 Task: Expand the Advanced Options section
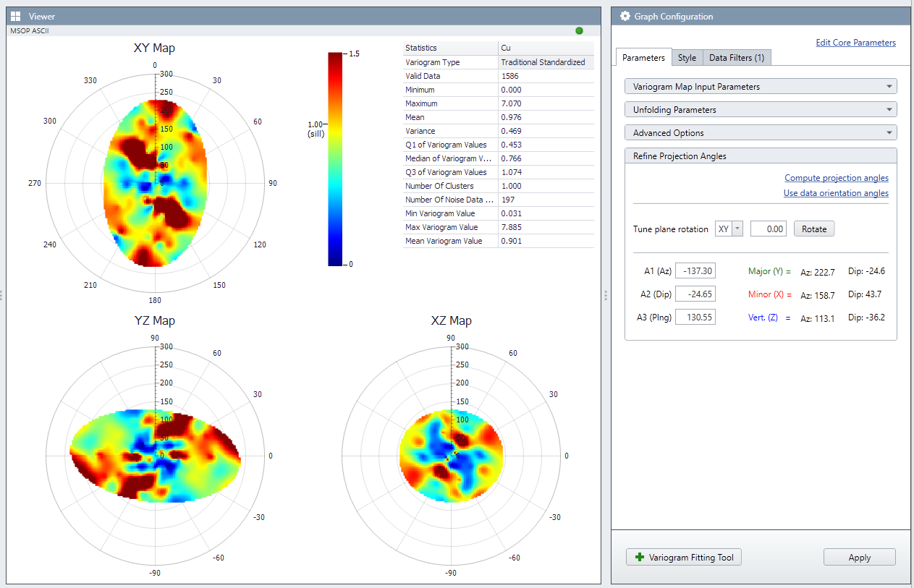[760, 132]
